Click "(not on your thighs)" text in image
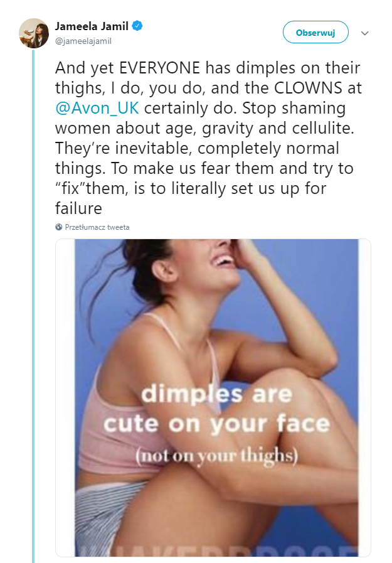 click(x=216, y=455)
